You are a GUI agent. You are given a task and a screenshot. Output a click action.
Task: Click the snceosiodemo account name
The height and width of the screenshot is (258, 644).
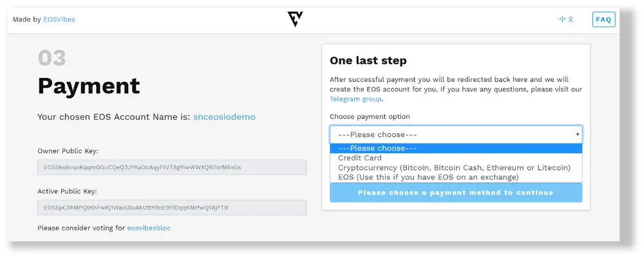[224, 117]
